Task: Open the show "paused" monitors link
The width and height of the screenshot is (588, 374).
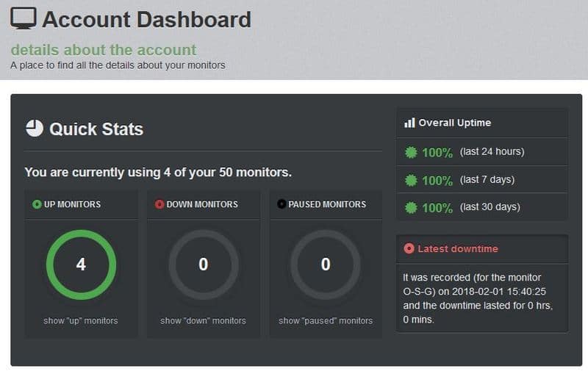Action: point(326,321)
